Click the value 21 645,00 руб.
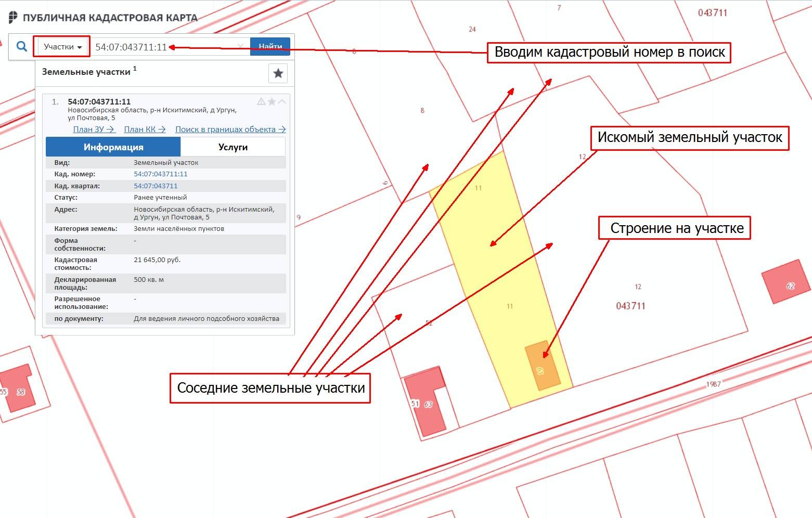This screenshot has width=812, height=518. [157, 260]
